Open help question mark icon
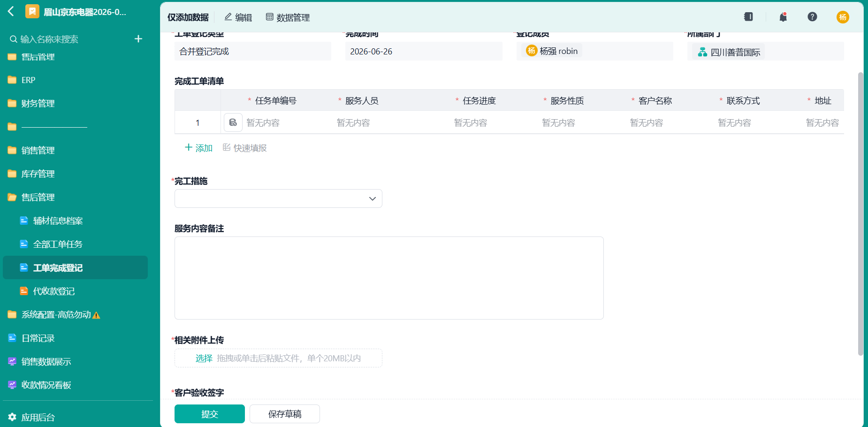The height and width of the screenshot is (427, 868). click(812, 17)
